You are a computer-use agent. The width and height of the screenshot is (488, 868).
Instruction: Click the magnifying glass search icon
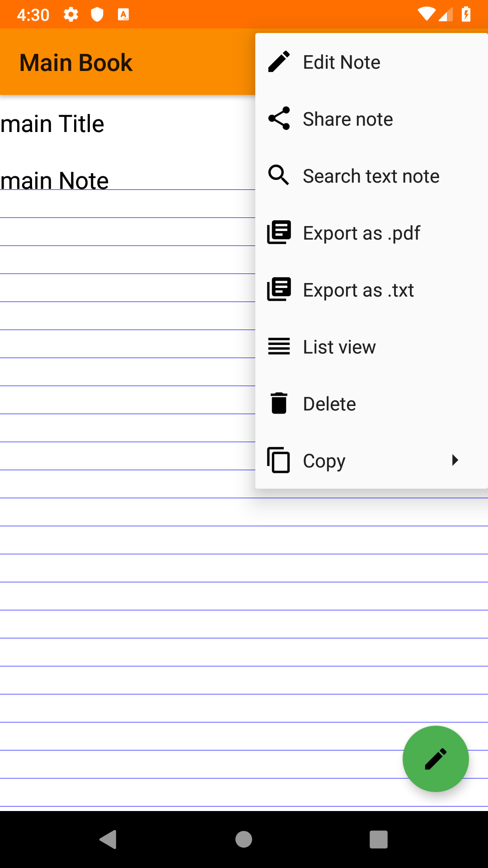tap(279, 175)
